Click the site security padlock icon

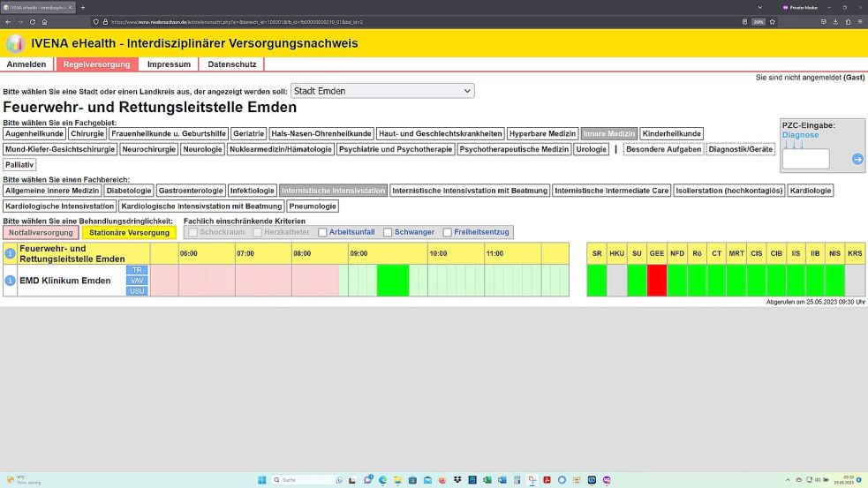105,22
